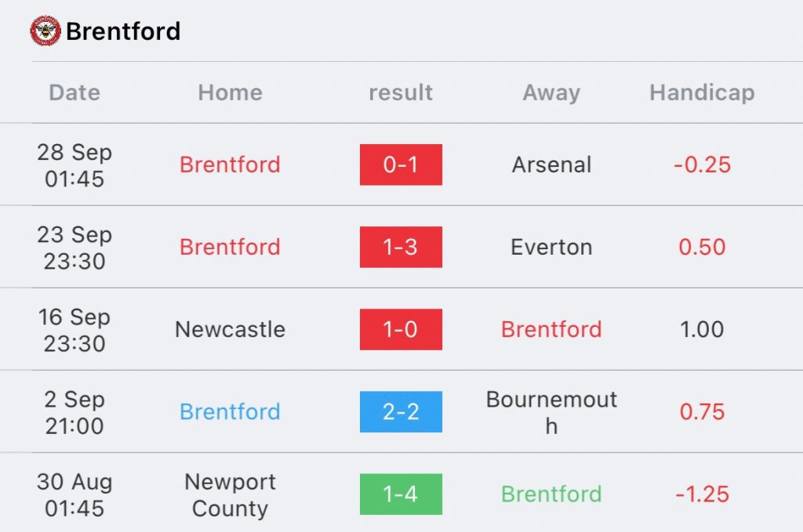Viewport: 803px width, 532px height.
Task: Click the -0.25 handicap value
Action: (702, 165)
